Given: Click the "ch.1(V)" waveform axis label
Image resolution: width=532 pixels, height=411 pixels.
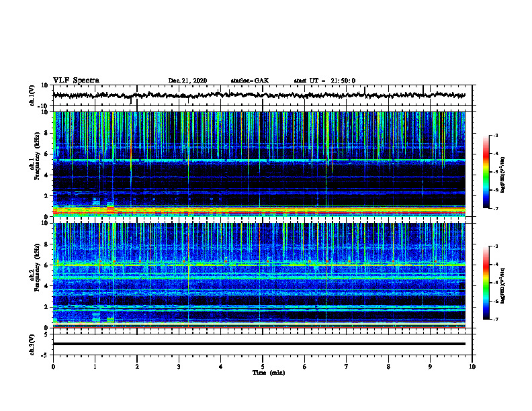Looking at the screenshot, I should (32, 95).
